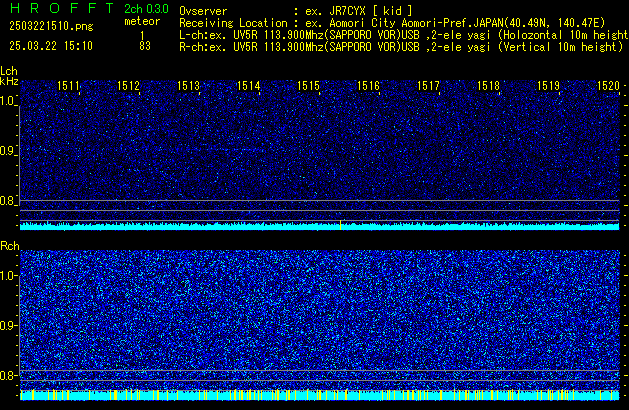Select the 1520 time marker
This screenshot has width=629, height=410.
coord(609,86)
